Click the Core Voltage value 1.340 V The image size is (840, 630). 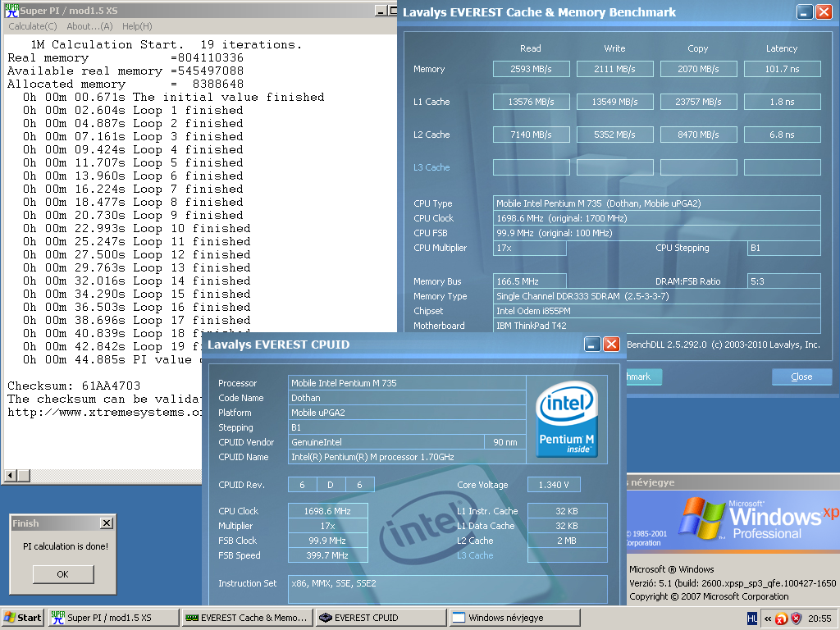554,485
